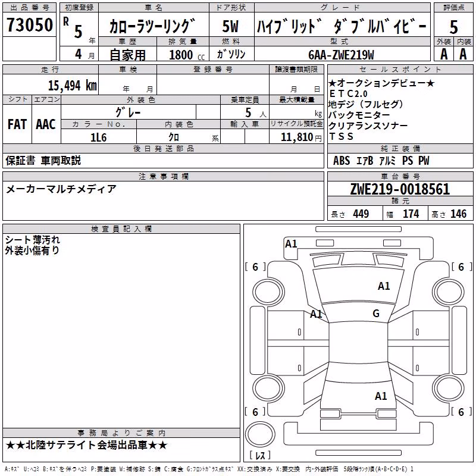Click the spare tire circle above レス
This screenshot has width=476, height=476.
[x=260, y=434]
